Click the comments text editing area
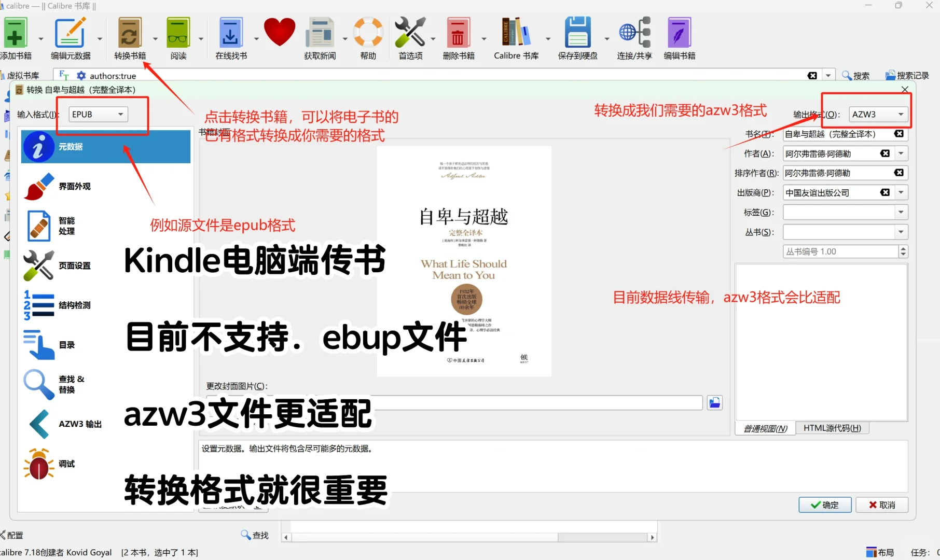Viewport: 940px width, 560px height. click(x=821, y=342)
